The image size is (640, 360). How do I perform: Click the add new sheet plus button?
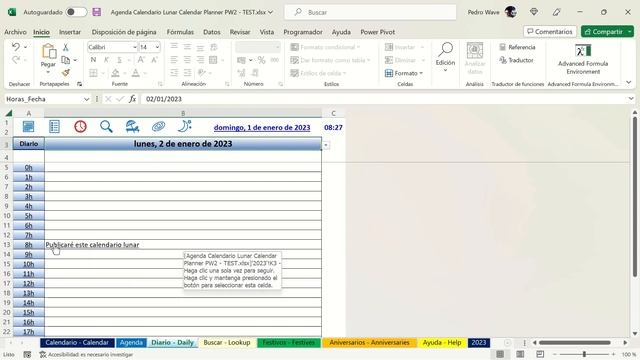(x=507, y=343)
